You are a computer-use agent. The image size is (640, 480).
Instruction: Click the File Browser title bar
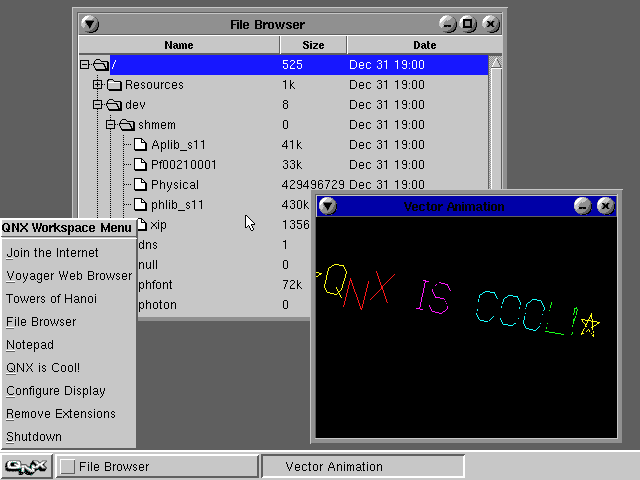267,24
